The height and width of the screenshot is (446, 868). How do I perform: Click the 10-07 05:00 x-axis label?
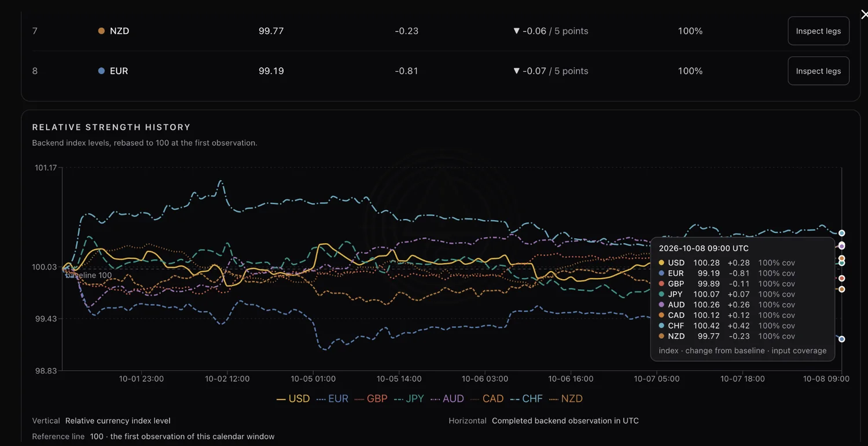tap(657, 379)
